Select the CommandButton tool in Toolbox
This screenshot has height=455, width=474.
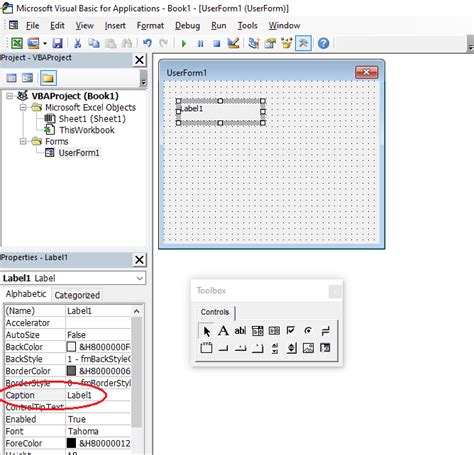[223, 348]
